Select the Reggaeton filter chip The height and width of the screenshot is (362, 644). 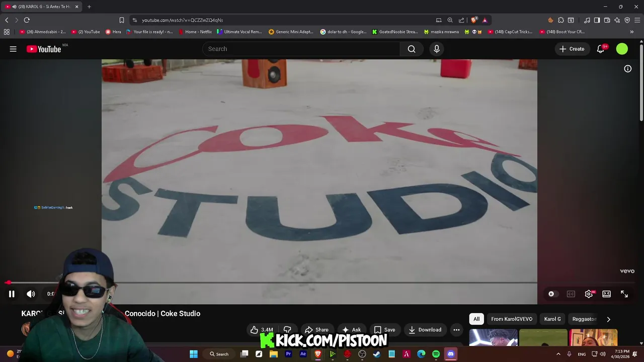(x=584, y=319)
